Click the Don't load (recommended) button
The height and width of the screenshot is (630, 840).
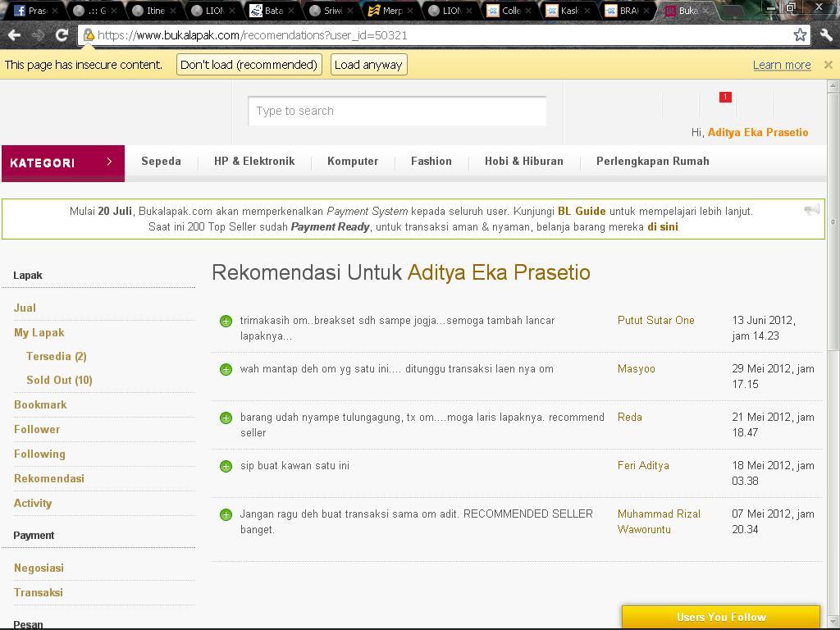[x=249, y=65]
